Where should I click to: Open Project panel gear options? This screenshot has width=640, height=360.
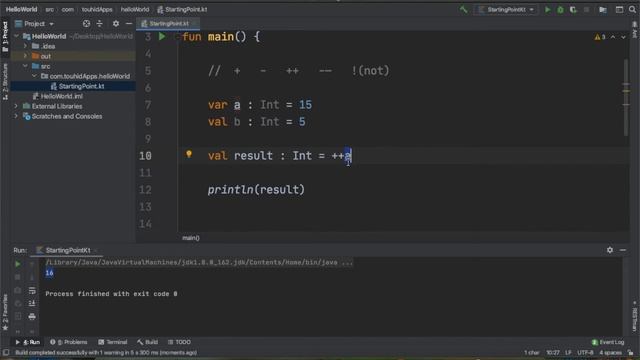coord(116,24)
